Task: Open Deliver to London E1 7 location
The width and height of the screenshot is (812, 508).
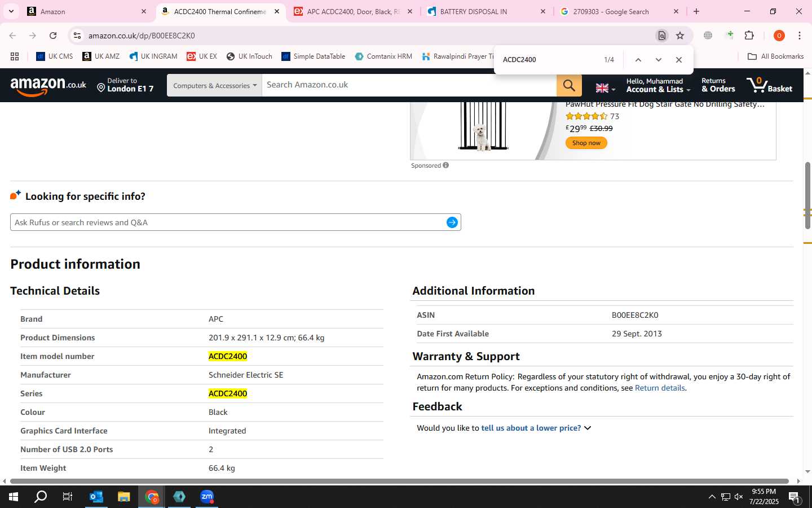Action: tap(125, 85)
